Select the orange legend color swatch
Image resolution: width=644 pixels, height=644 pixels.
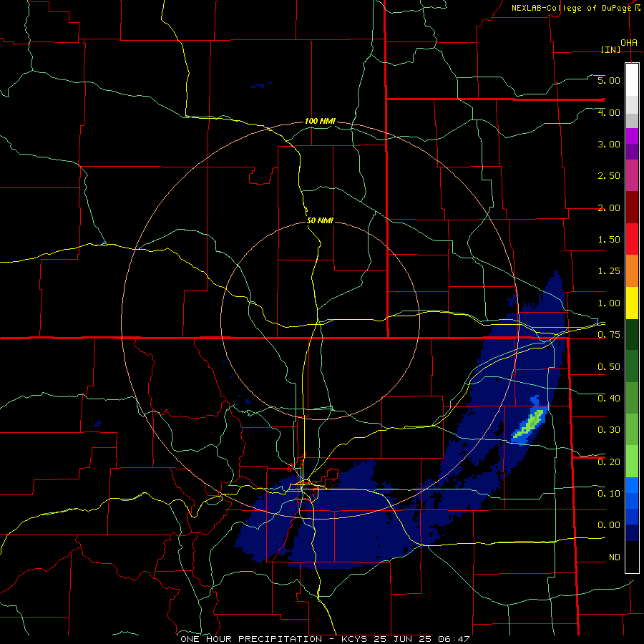[x=632, y=271]
